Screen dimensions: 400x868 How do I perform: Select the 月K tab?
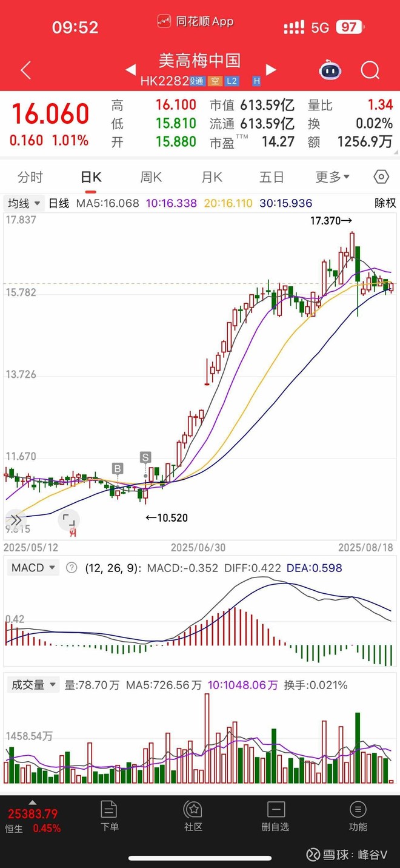(212, 177)
